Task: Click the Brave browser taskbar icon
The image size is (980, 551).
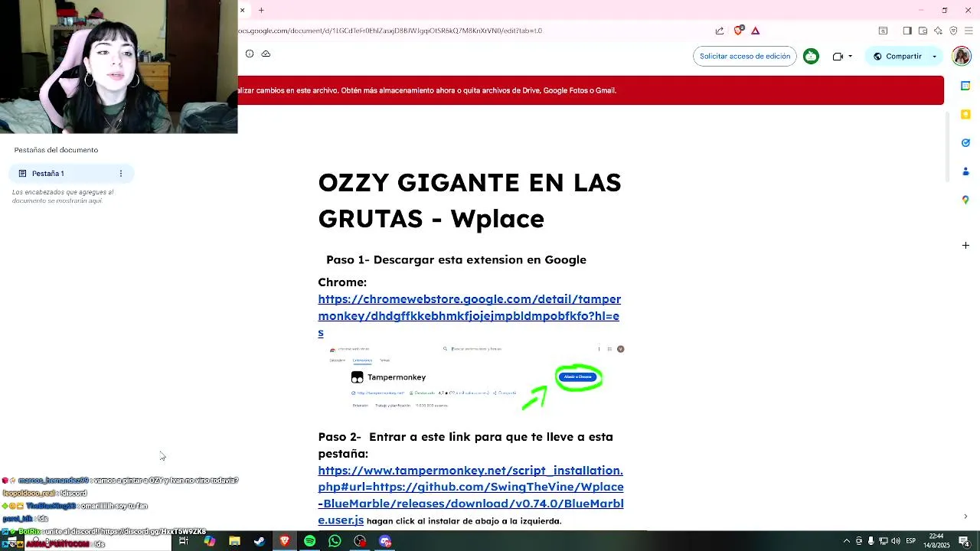Action: point(285,541)
